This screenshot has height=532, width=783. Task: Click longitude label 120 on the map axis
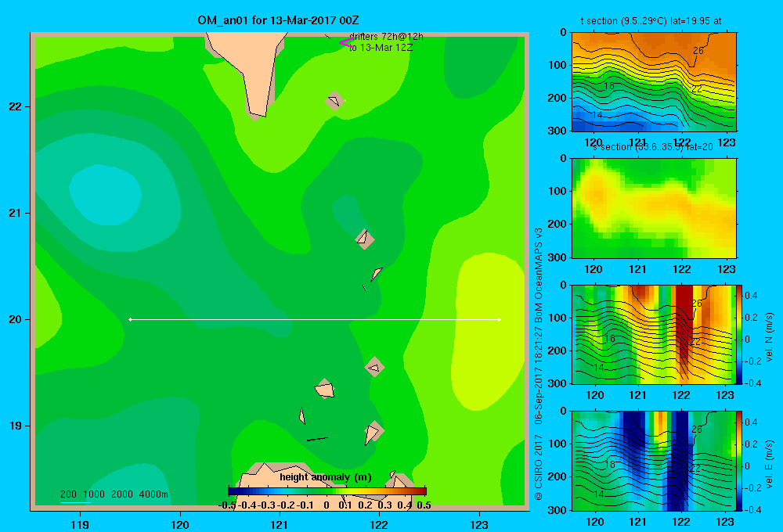click(180, 524)
